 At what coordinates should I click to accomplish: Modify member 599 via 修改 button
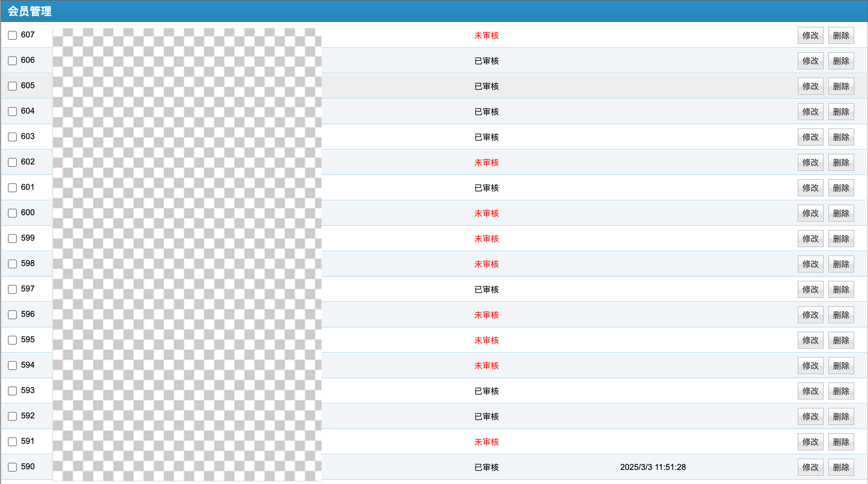coord(810,239)
